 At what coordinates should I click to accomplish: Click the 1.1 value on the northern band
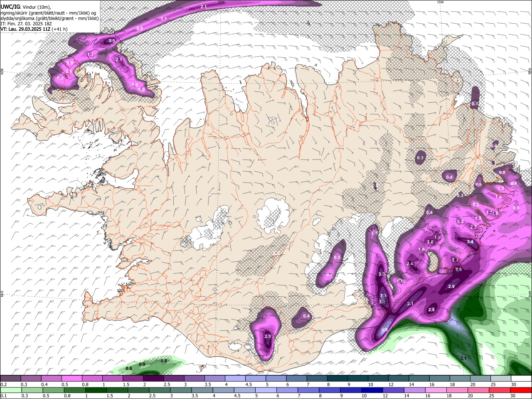164,19
